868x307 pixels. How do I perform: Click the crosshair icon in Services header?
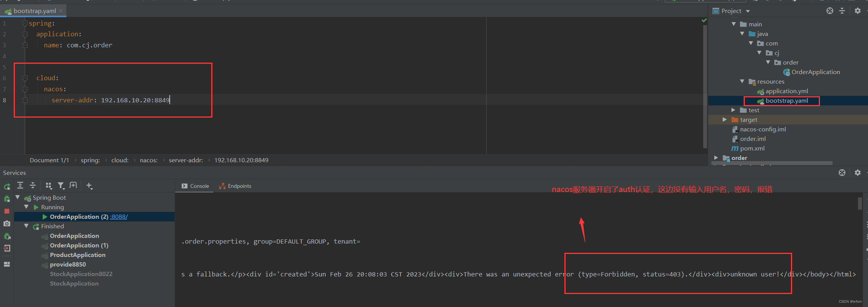[842, 173]
